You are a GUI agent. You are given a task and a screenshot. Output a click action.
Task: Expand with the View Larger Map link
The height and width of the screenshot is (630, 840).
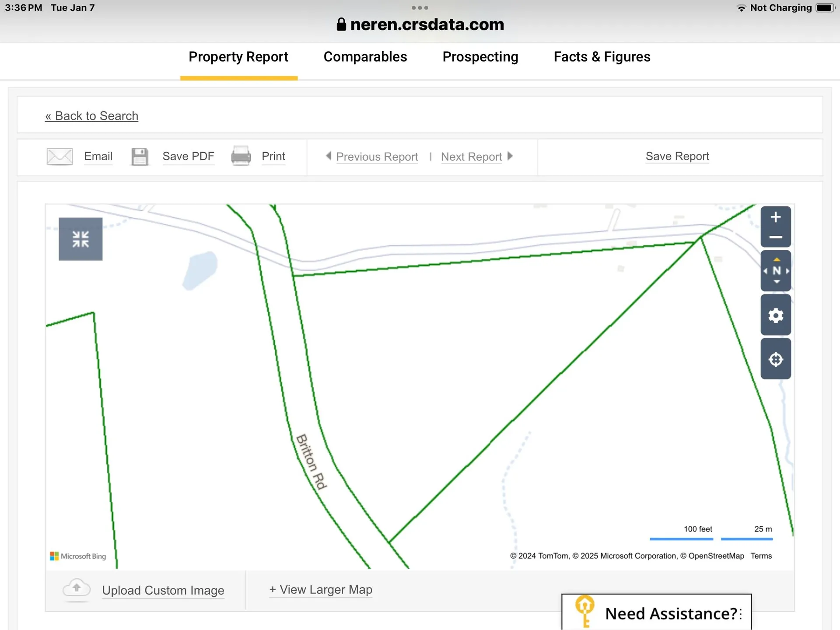321,590
